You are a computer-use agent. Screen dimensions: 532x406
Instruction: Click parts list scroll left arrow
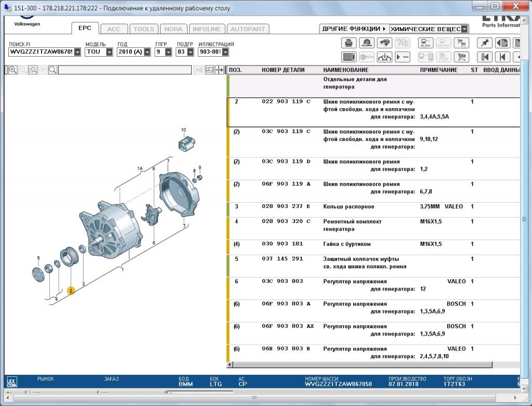click(x=230, y=364)
